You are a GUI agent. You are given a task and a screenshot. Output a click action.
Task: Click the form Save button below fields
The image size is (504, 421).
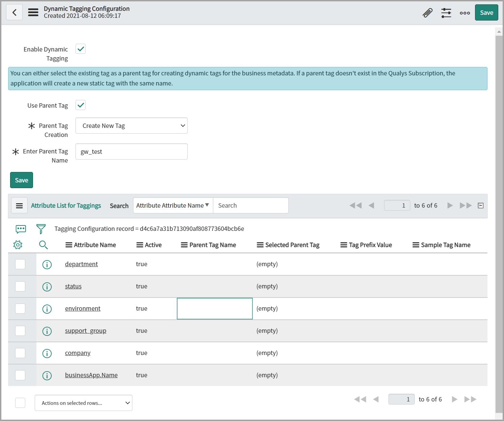tap(22, 180)
